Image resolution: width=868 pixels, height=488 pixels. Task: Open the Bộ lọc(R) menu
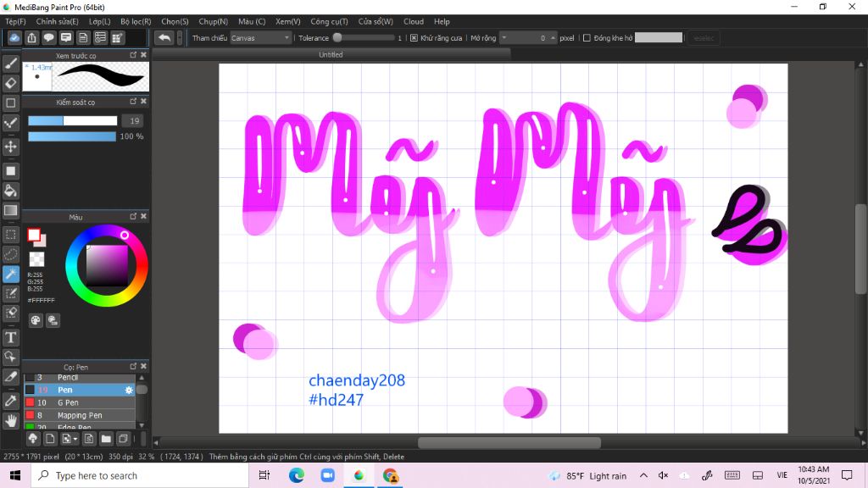click(x=136, y=21)
